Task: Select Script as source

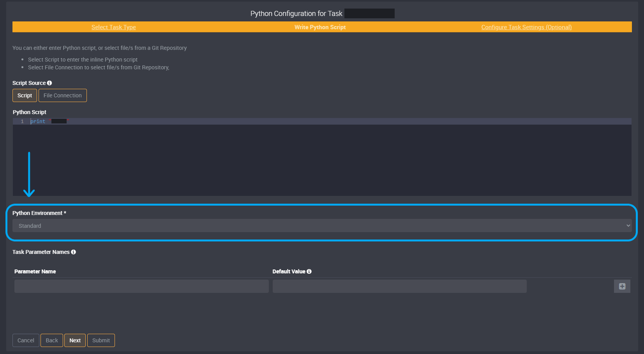Action: tap(25, 95)
